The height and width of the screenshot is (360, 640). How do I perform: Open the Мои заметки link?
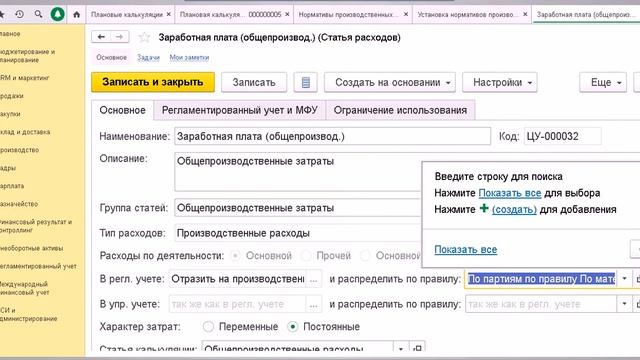coord(189,58)
